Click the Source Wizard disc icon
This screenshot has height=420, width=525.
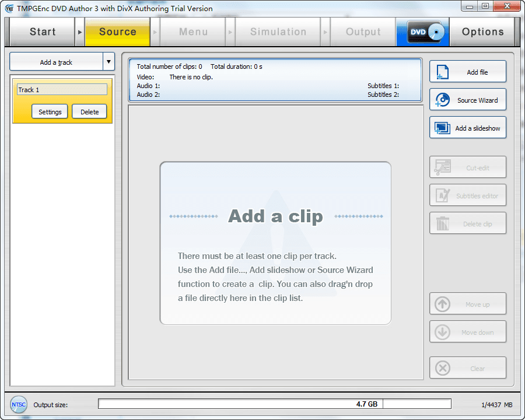[442, 100]
